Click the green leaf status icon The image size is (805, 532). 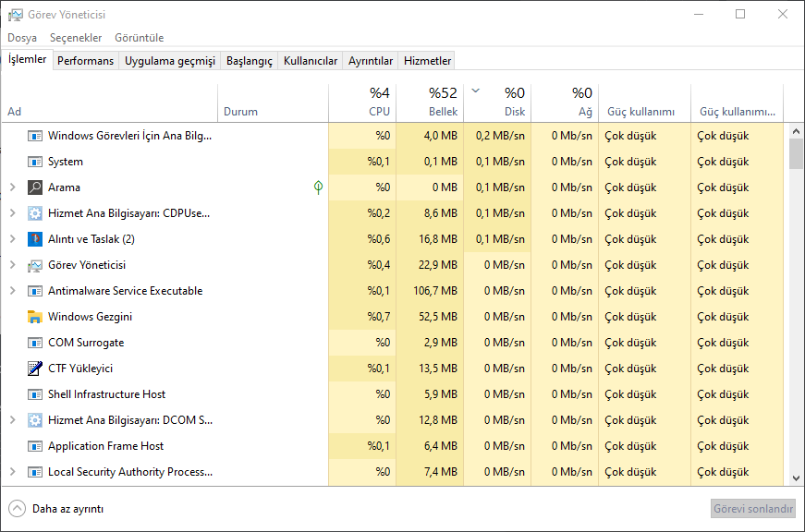pyautogui.click(x=318, y=187)
